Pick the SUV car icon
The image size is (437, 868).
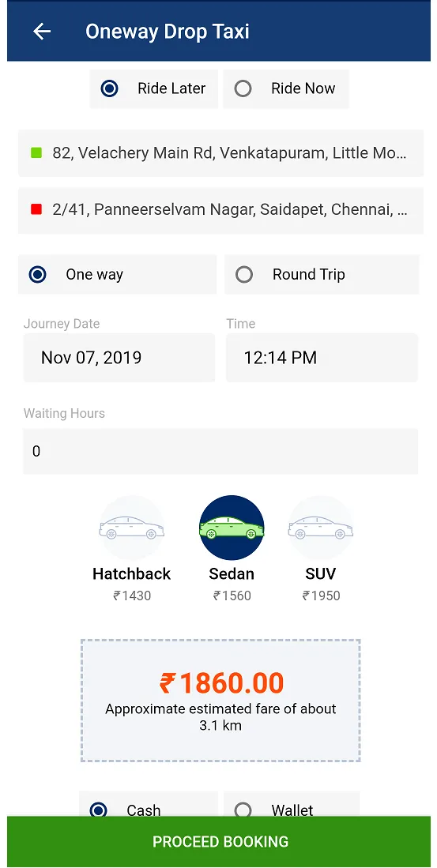tap(321, 528)
